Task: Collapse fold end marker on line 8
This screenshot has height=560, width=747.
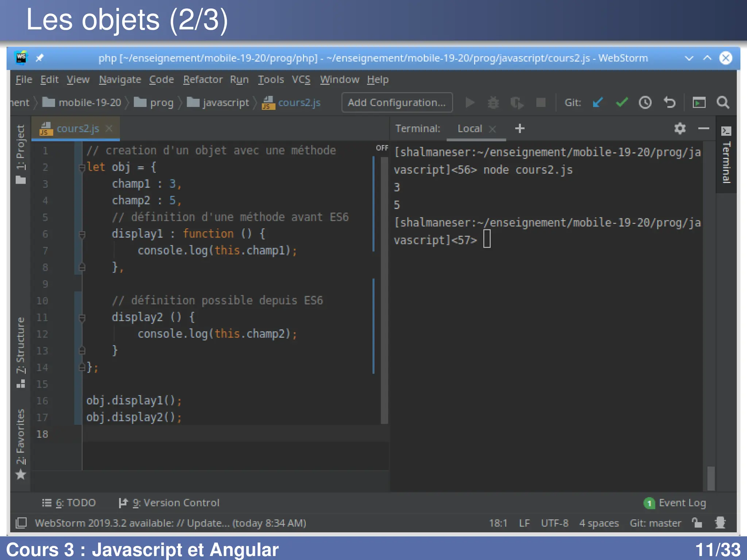Action: 82,268
